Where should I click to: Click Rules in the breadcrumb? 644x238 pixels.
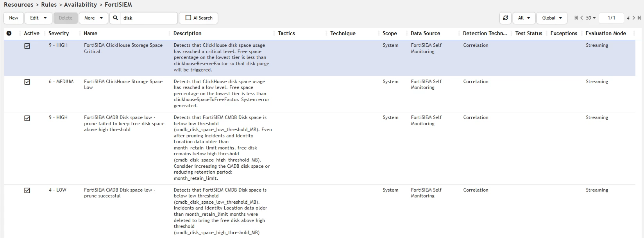point(49,5)
